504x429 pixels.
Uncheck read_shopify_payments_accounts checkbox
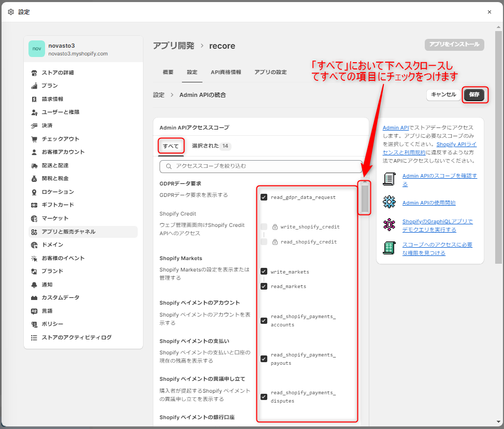pyautogui.click(x=264, y=321)
